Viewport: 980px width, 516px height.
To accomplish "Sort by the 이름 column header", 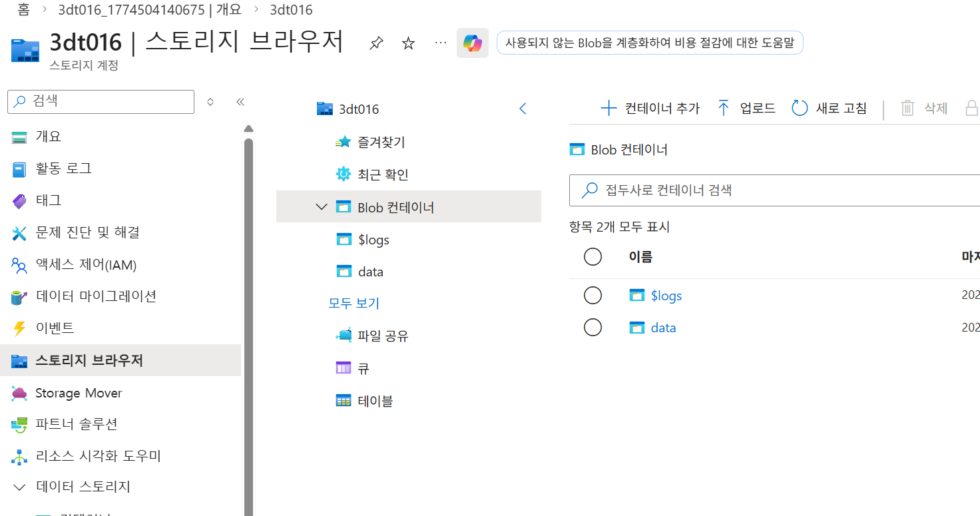I will click(640, 256).
